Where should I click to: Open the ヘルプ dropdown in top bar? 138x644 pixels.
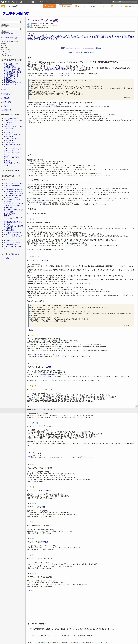point(54,2)
